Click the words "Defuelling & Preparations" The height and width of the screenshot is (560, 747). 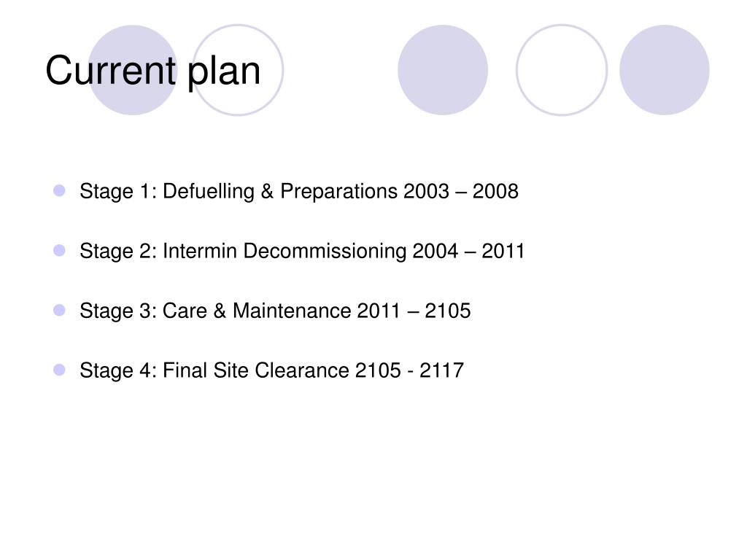click(280, 192)
